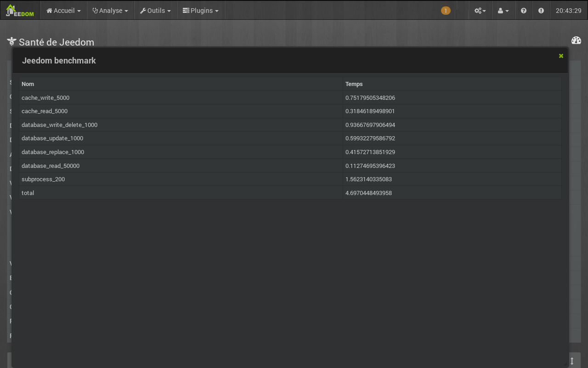Click the value 0.41572713851929
Viewport: 588px width, 368px height.
click(370, 152)
